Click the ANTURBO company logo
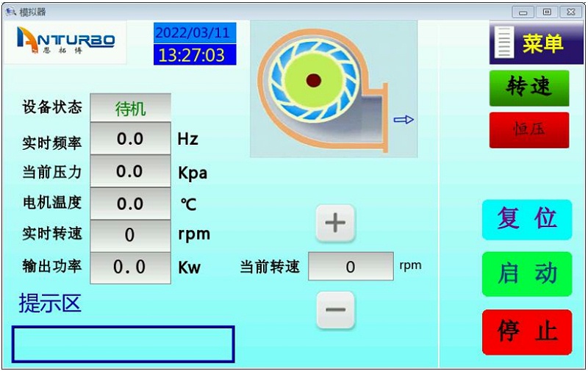This screenshot has width=588, height=371. point(66,39)
